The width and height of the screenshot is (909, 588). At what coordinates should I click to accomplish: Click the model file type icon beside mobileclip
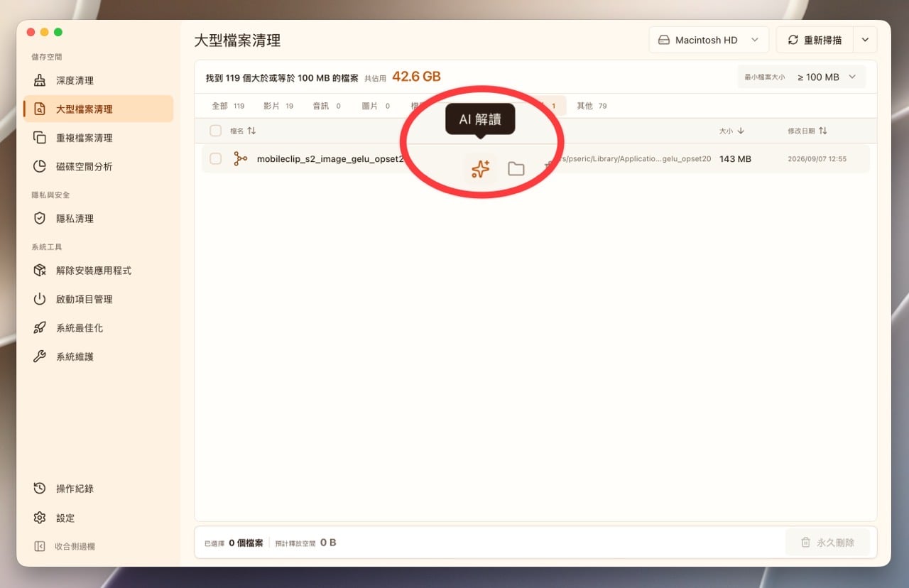click(241, 159)
